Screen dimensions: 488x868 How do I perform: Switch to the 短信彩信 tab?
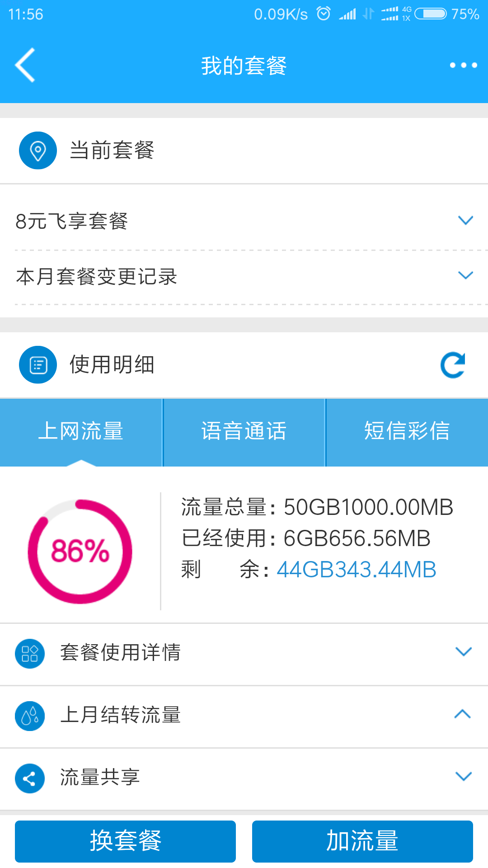click(407, 432)
